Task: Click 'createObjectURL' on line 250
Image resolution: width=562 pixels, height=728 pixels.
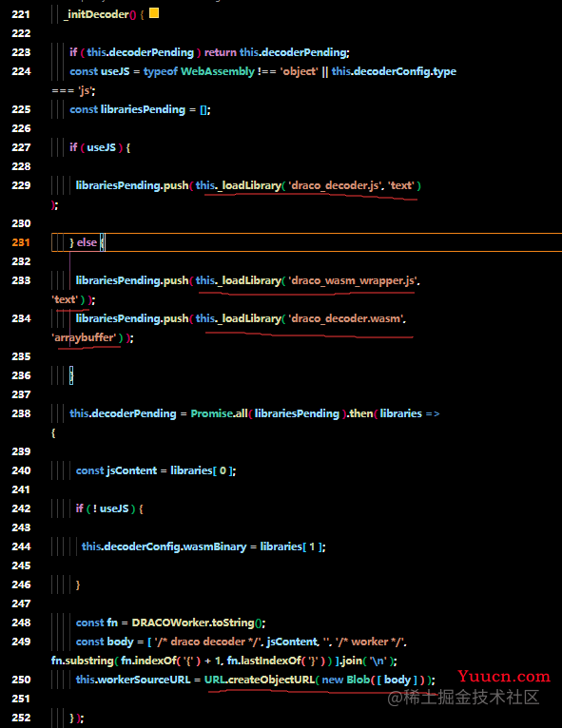Action: [272, 680]
